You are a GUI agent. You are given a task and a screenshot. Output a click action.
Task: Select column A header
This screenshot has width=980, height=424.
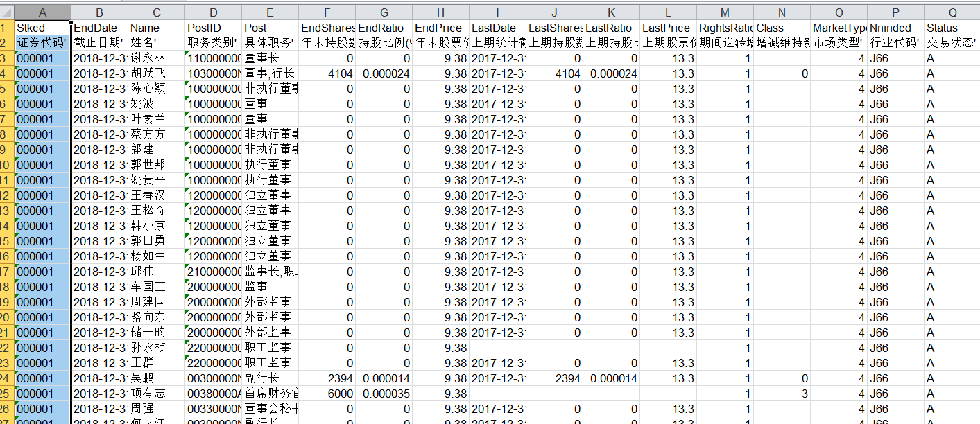(x=42, y=12)
